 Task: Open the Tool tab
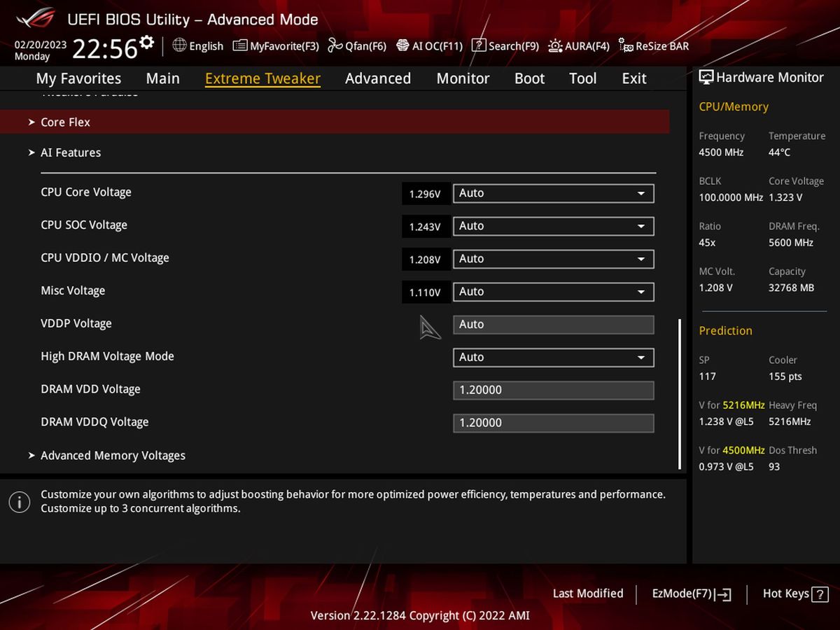click(582, 78)
